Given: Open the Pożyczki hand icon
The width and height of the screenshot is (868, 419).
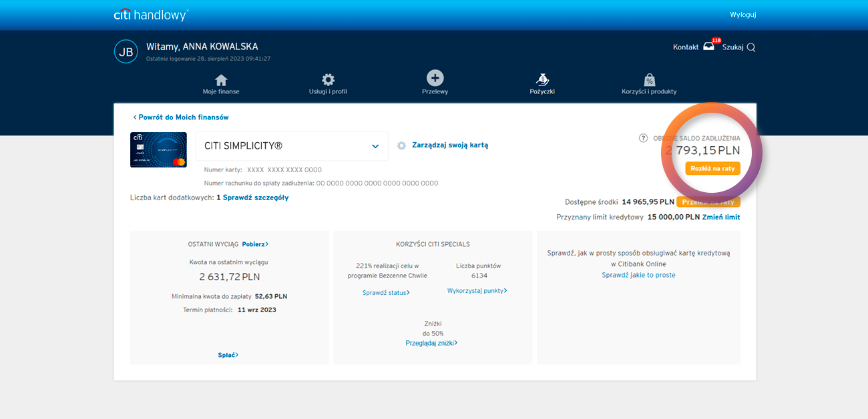Looking at the screenshot, I should 542,80.
